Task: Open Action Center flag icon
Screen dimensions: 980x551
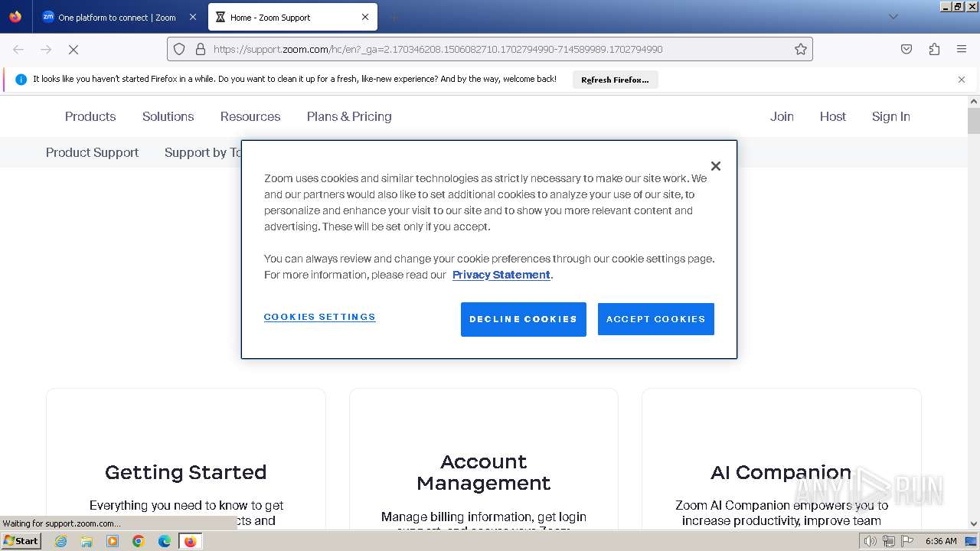Action: (x=907, y=541)
